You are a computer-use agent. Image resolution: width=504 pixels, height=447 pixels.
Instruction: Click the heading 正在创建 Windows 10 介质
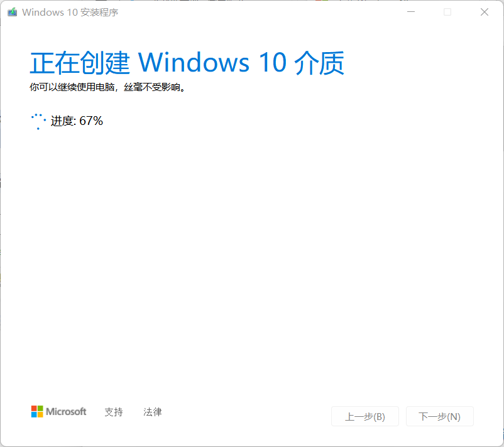tap(187, 63)
